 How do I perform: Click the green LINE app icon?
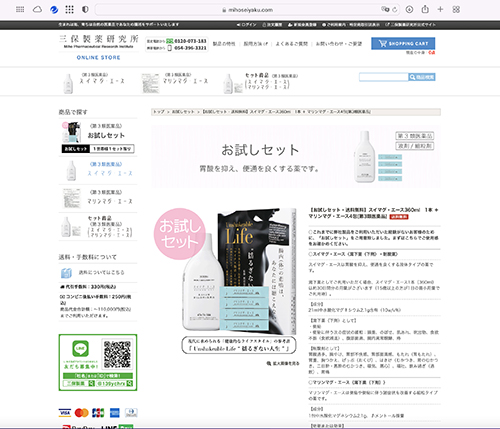click(x=81, y=348)
